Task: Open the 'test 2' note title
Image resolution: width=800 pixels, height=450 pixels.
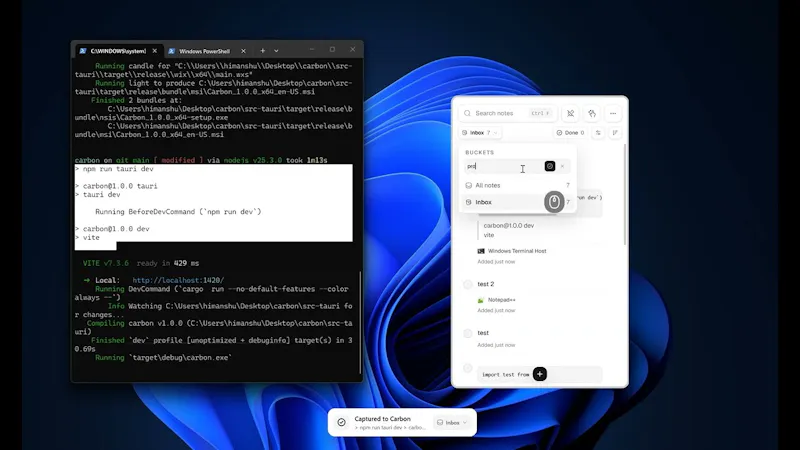Action: pos(486,284)
